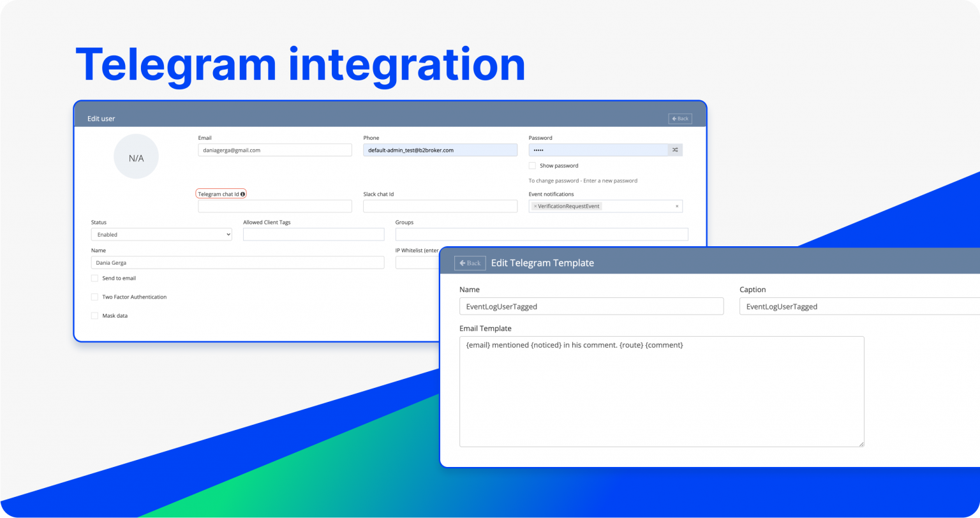Select the Email field containing daniagerga@gmail.com

275,149
